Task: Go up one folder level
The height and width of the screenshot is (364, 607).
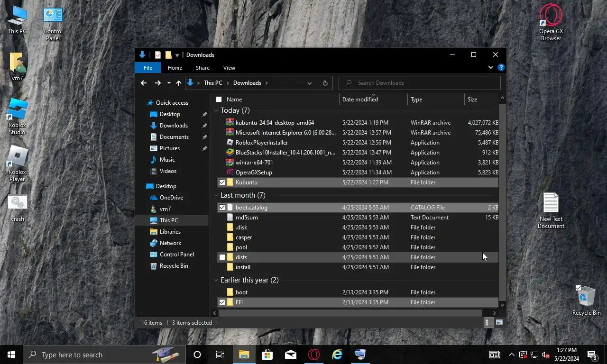Action: click(178, 83)
